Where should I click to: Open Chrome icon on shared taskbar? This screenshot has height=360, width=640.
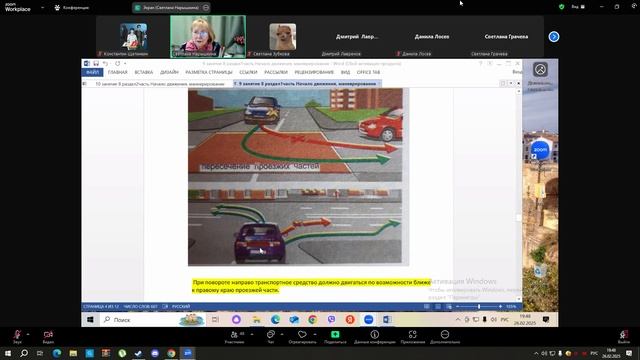[313, 320]
